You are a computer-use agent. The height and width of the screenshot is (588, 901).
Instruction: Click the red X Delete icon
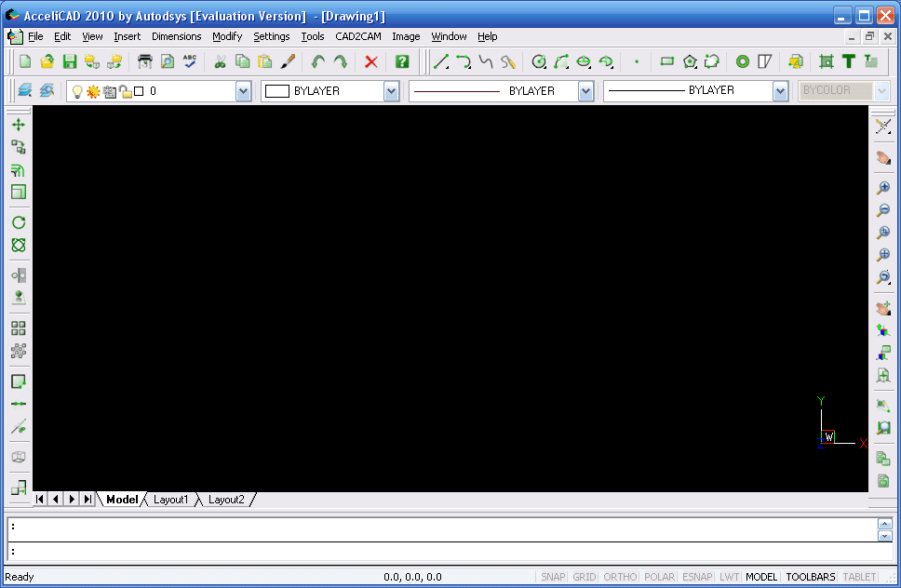371,61
